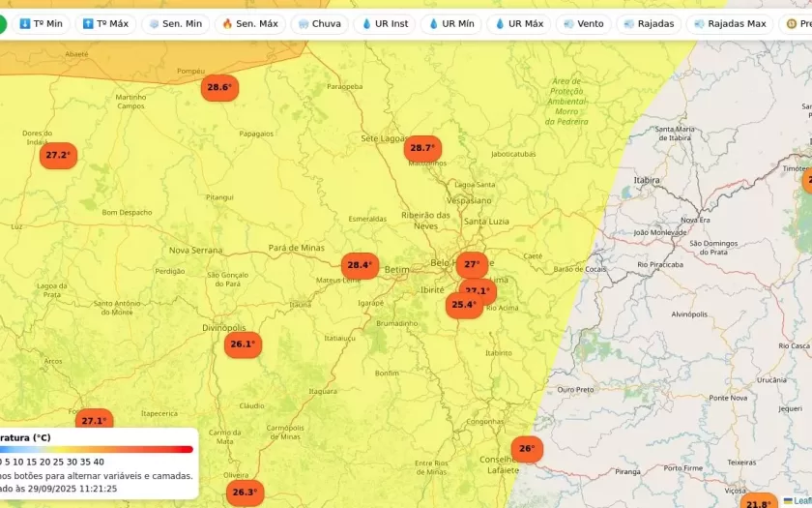The width and height of the screenshot is (812, 508).
Task: Click the 28.6° station marker near Pompéu
Action: tap(219, 87)
